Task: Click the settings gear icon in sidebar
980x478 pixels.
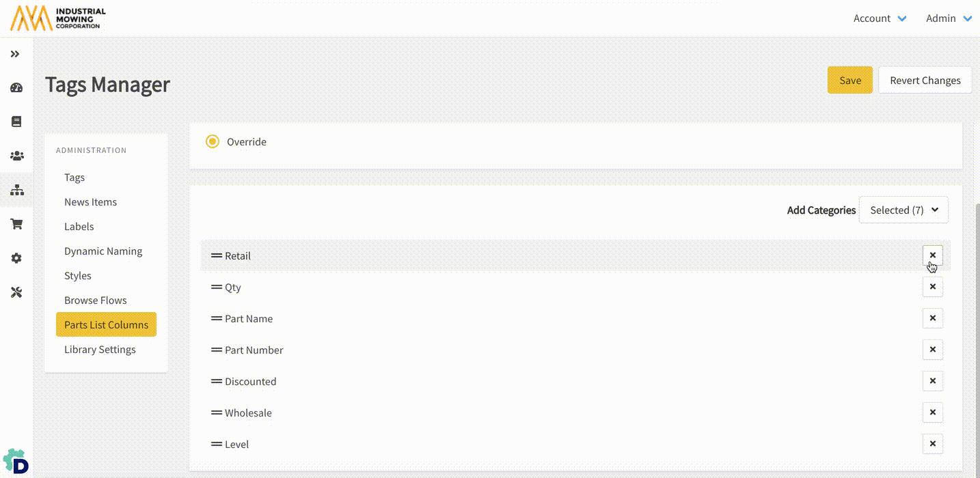Action: pos(16,258)
